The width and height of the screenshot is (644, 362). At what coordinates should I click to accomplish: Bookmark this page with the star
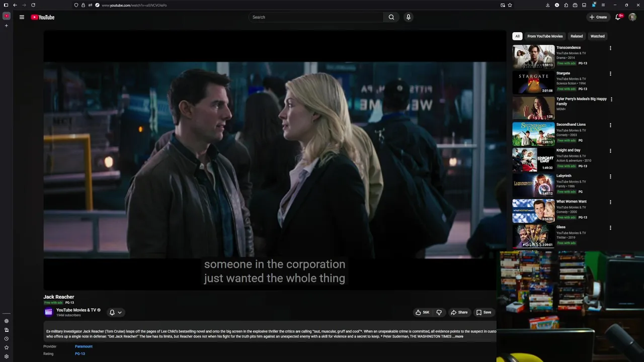(x=510, y=5)
